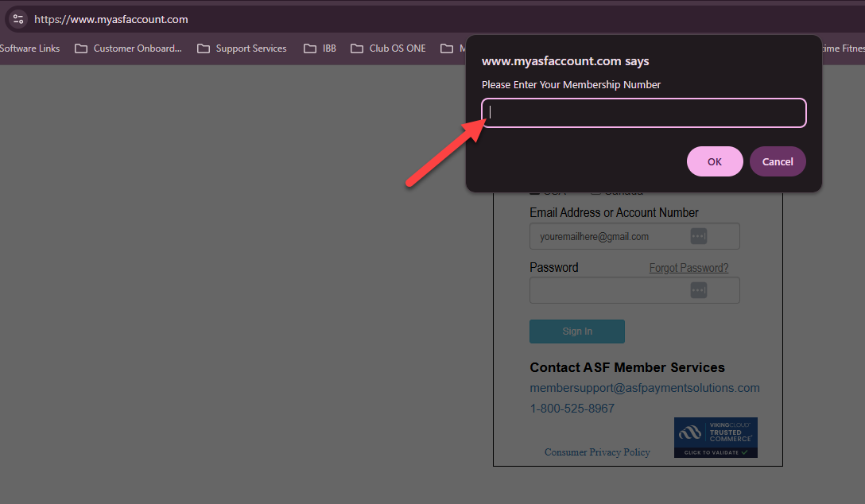The height and width of the screenshot is (504, 865).
Task: Email membersupport@asfpaymentsolutions.com link
Action: point(644,388)
